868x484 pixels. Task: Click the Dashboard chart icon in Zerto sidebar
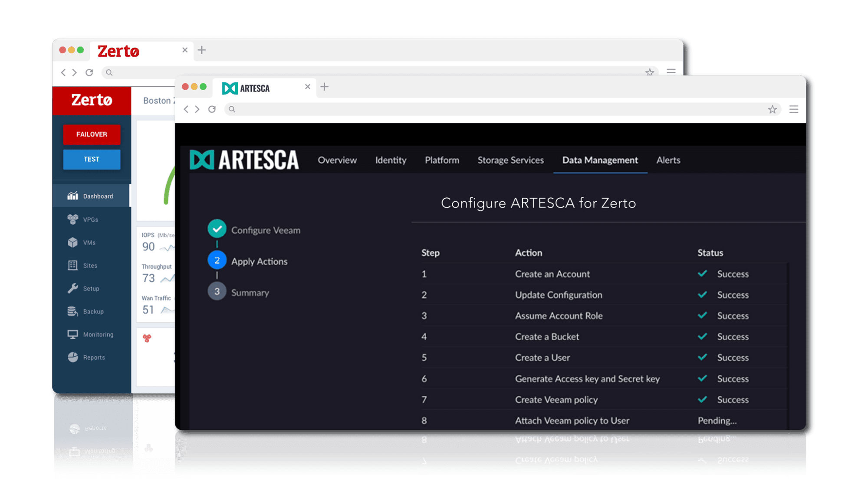pos(72,196)
